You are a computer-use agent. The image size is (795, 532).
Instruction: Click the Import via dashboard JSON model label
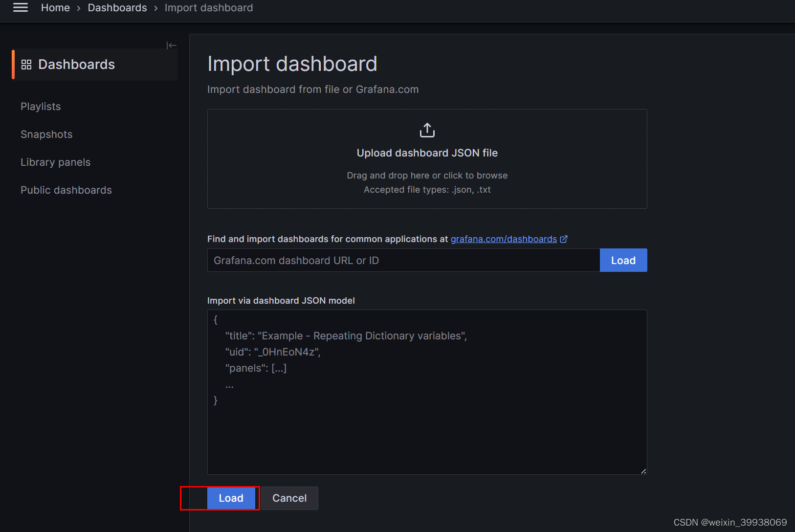pos(281,301)
